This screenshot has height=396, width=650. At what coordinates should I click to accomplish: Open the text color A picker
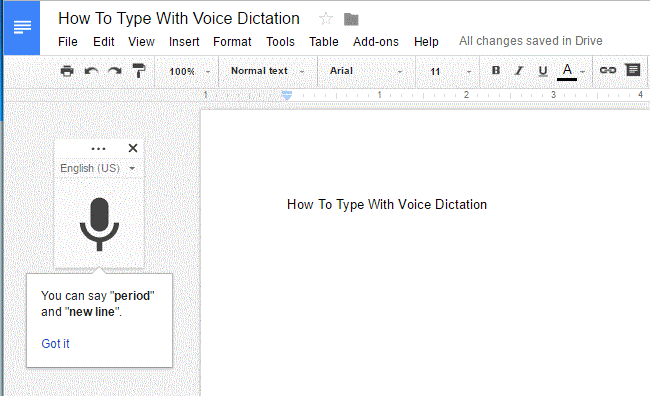pos(567,72)
